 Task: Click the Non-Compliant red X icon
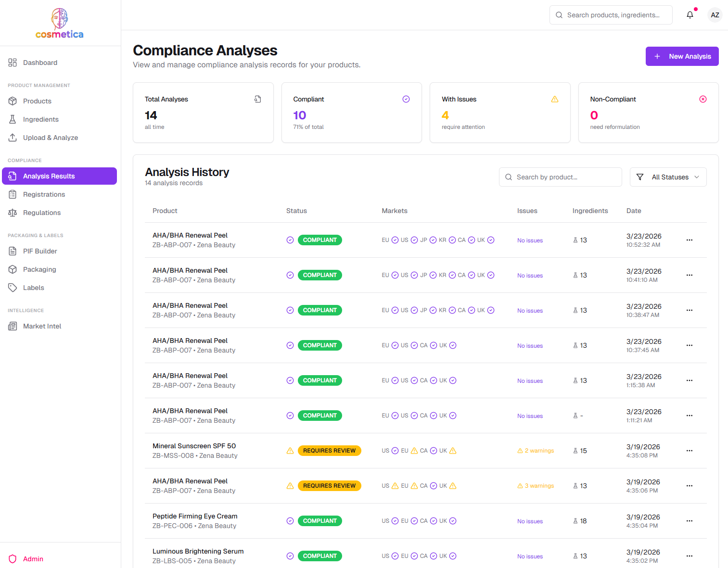(702, 99)
